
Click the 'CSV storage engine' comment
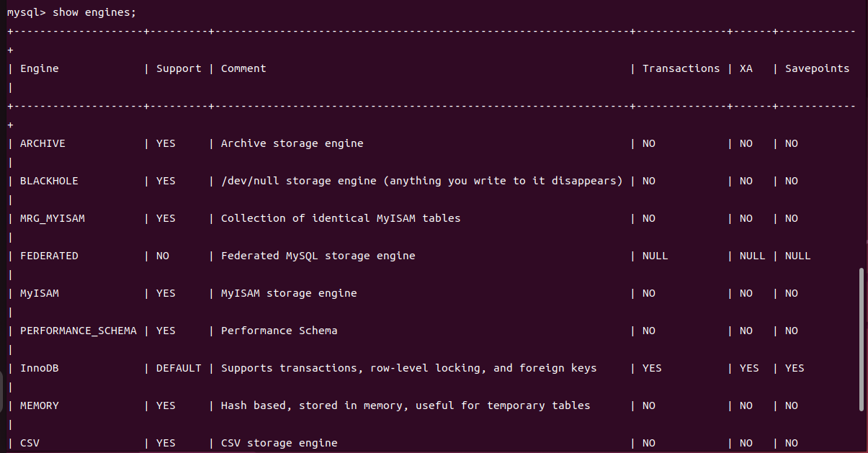pos(279,443)
